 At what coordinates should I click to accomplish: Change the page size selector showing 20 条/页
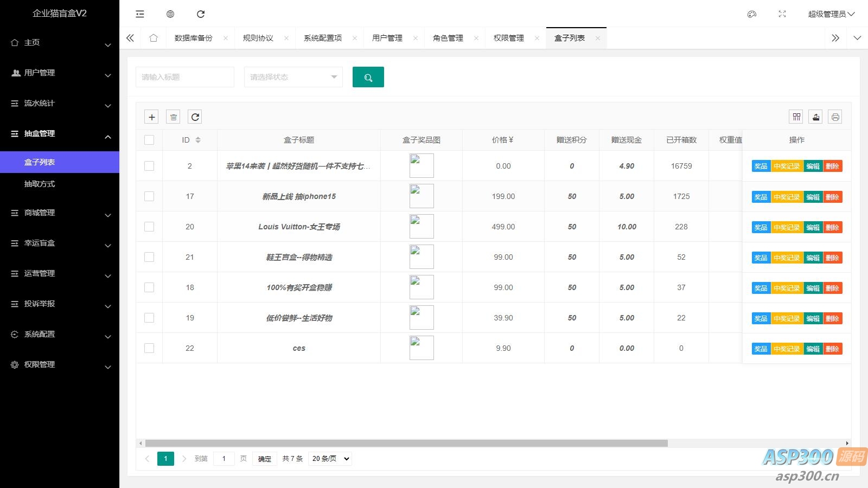[329, 458]
